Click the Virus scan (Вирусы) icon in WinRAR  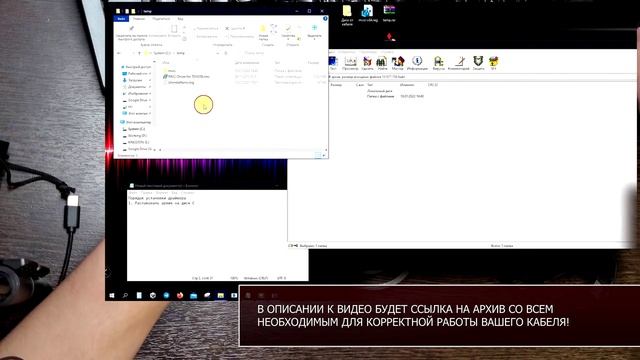(438, 63)
